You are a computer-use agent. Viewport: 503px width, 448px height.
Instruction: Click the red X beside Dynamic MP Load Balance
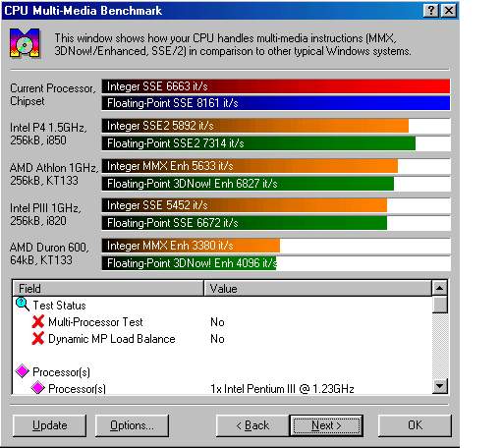click(38, 338)
